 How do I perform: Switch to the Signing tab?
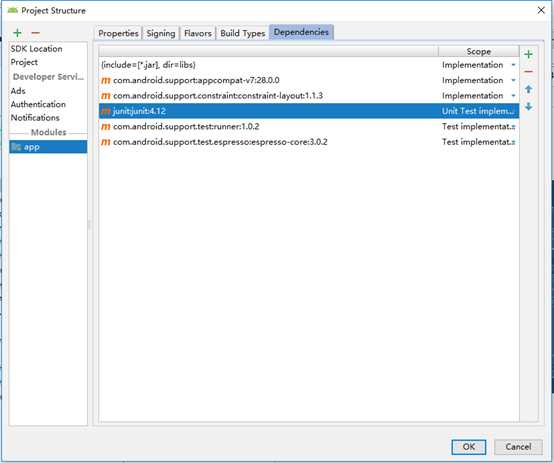(161, 33)
